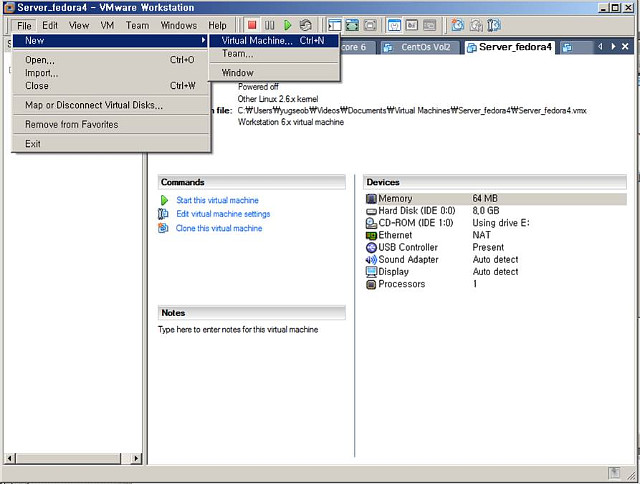
Task: Click the Console view toolbar icon
Action: (429, 25)
